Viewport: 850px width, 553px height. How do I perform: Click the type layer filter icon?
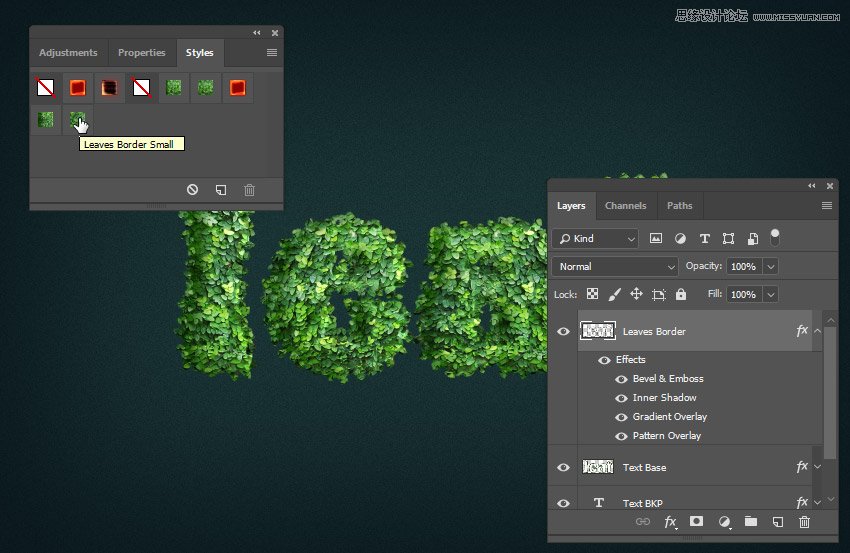[704, 239]
